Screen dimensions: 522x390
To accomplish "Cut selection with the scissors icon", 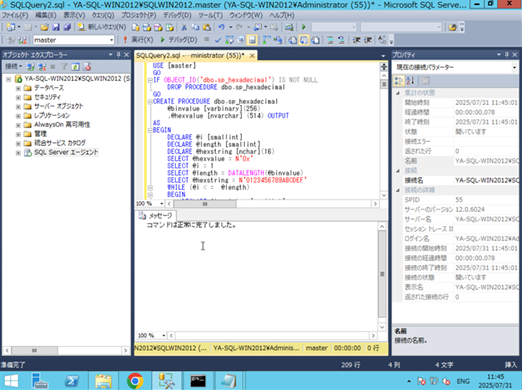I will (x=184, y=27).
